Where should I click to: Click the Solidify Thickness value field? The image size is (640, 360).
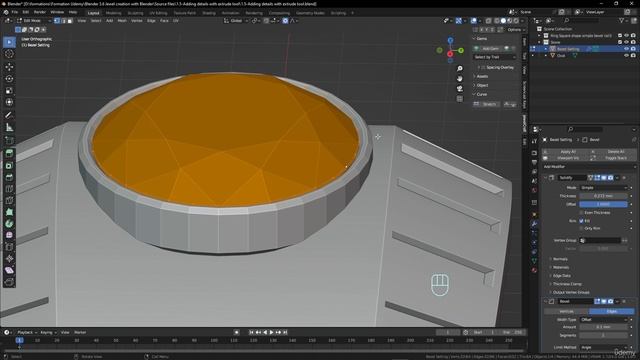[603, 196]
